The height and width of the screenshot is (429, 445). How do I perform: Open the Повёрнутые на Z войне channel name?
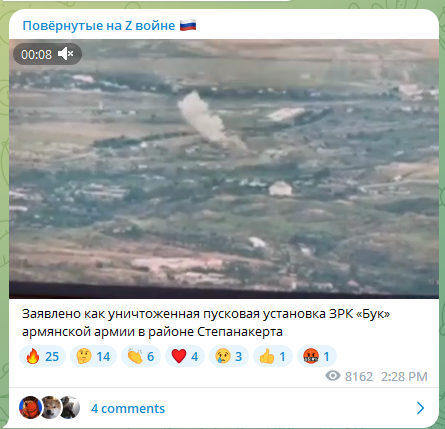(99, 26)
